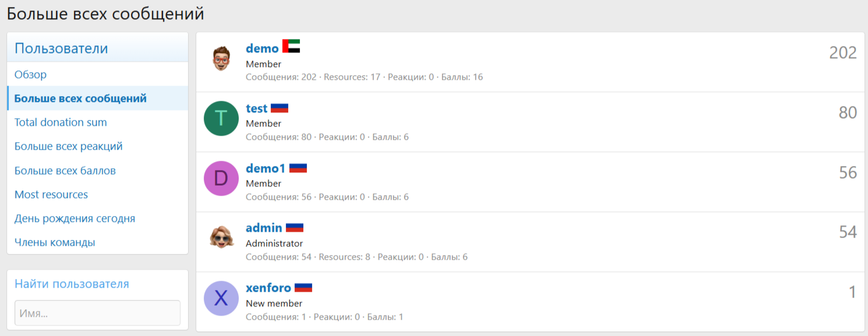Click the flag beside the xenforo username
The width and height of the screenshot is (868, 336).
coord(303,287)
